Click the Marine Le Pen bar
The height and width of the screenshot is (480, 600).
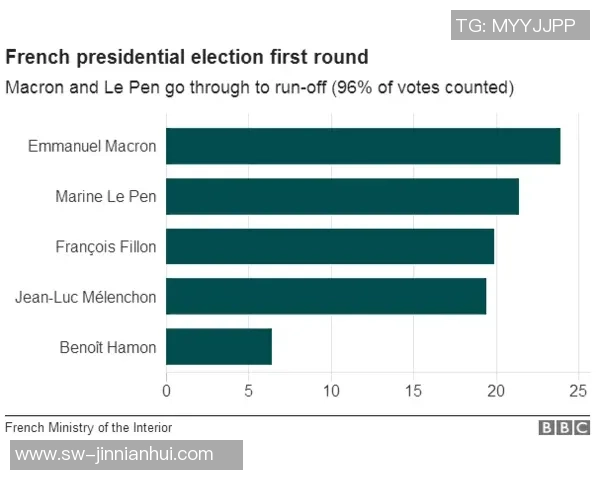point(342,196)
